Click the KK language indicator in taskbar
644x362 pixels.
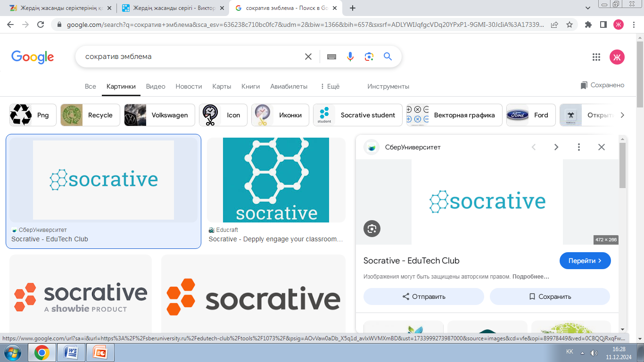pyautogui.click(x=570, y=352)
